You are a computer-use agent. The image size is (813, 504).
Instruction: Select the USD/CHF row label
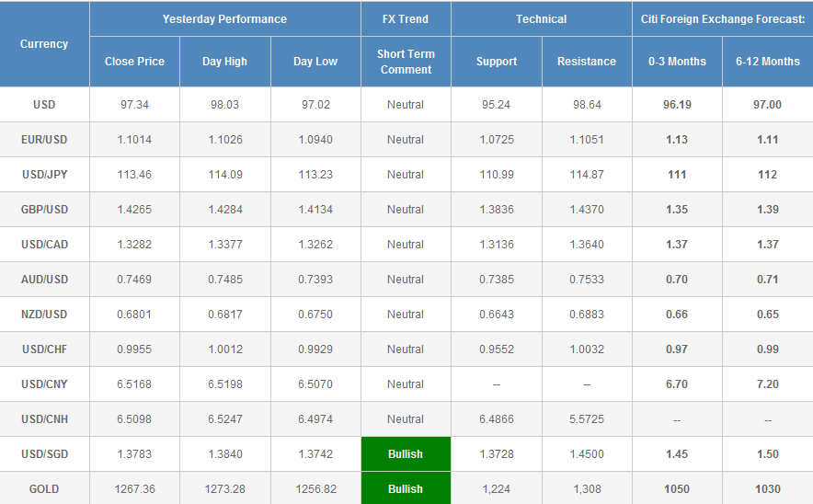click(x=44, y=349)
